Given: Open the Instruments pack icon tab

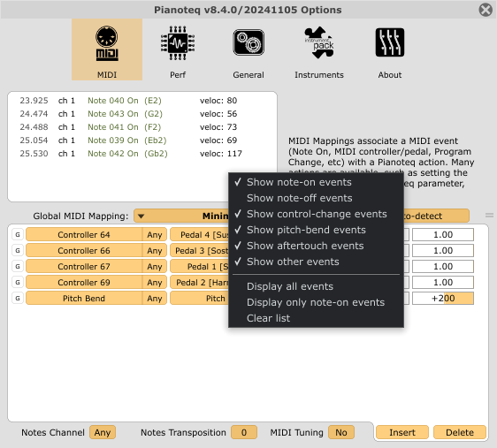Looking at the screenshot, I should pyautogui.click(x=319, y=49).
